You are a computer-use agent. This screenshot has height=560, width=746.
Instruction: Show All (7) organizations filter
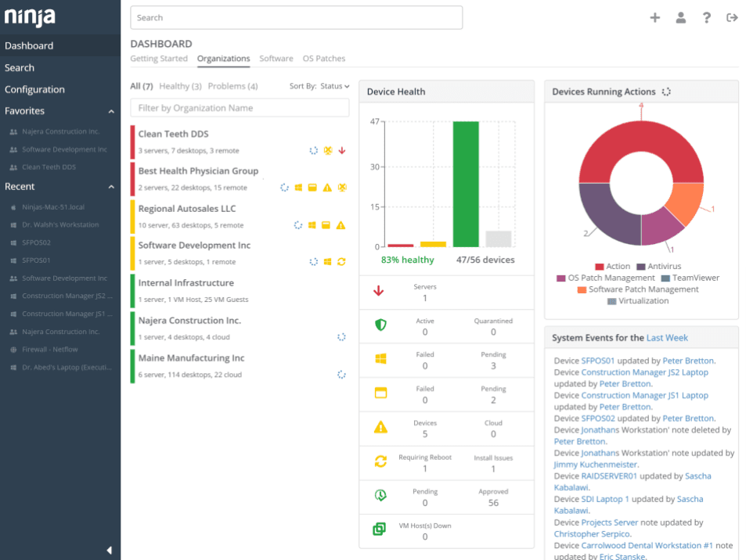coord(142,86)
